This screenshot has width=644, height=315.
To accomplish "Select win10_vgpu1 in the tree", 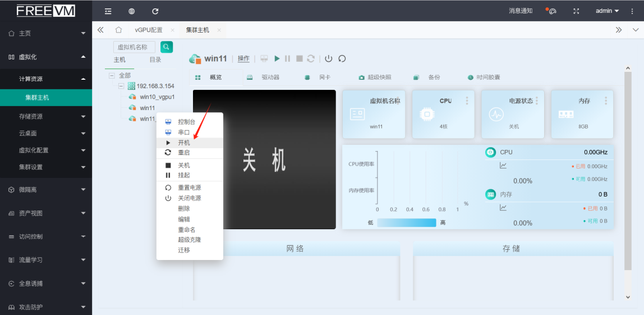I will [157, 97].
